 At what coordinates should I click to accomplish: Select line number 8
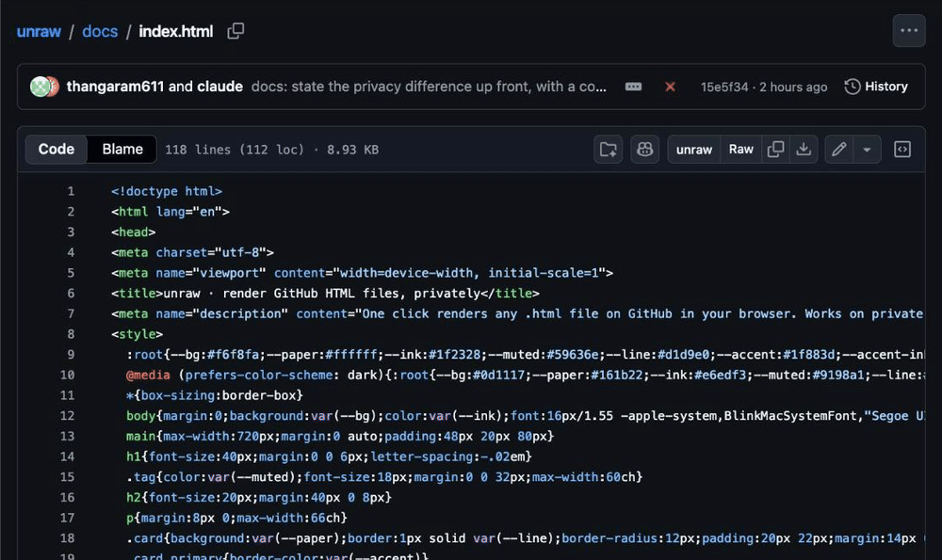pos(71,334)
